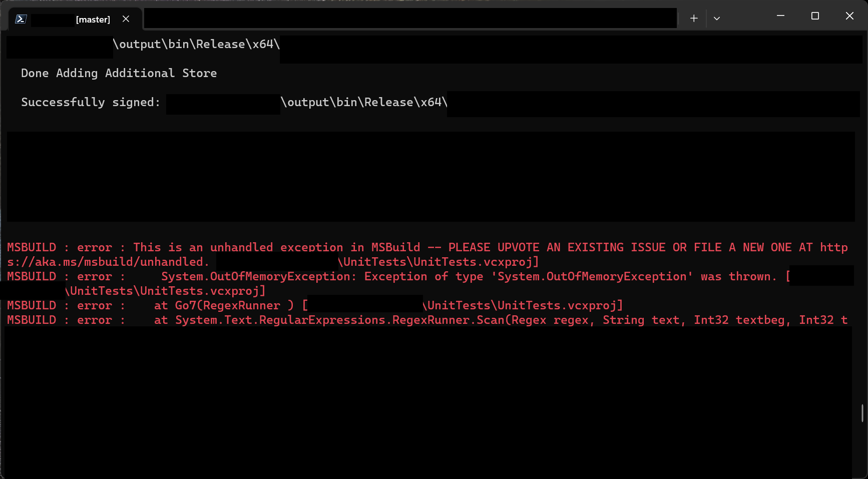
Task: Click the empty title bar area
Action: tap(410, 18)
